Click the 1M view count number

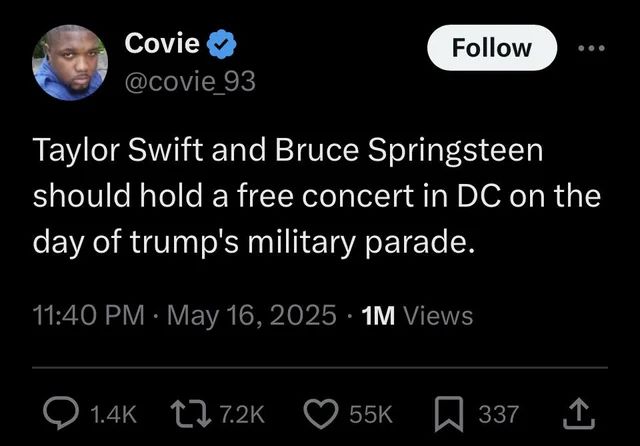click(x=379, y=316)
